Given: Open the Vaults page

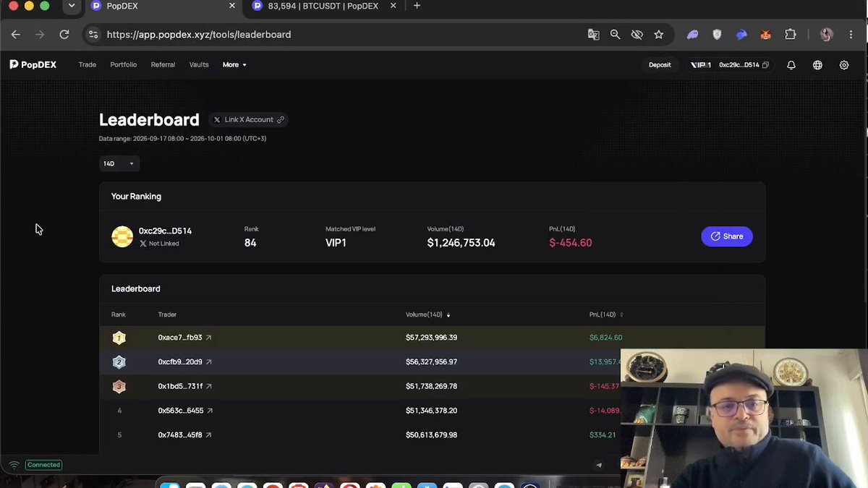Looking at the screenshot, I should (199, 65).
